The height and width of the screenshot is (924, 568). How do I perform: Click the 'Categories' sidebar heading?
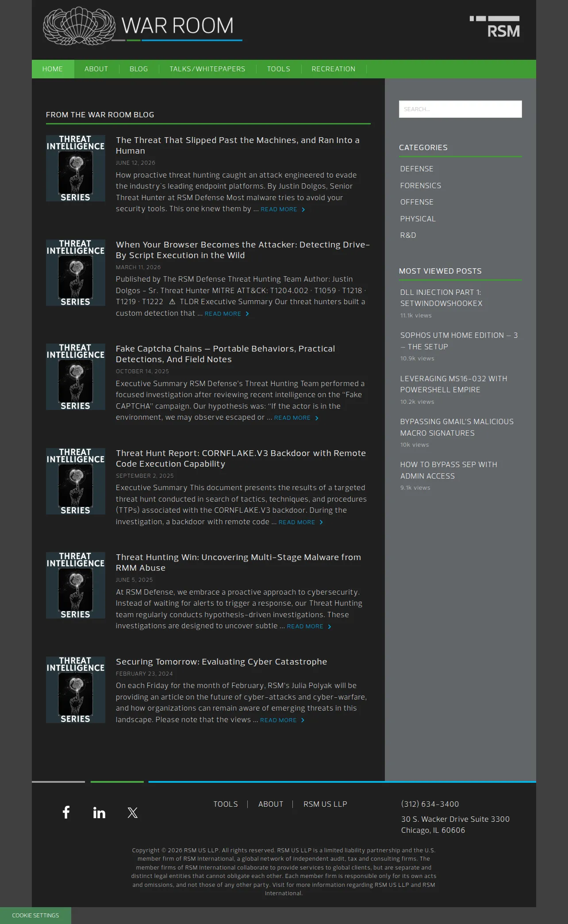(x=423, y=147)
